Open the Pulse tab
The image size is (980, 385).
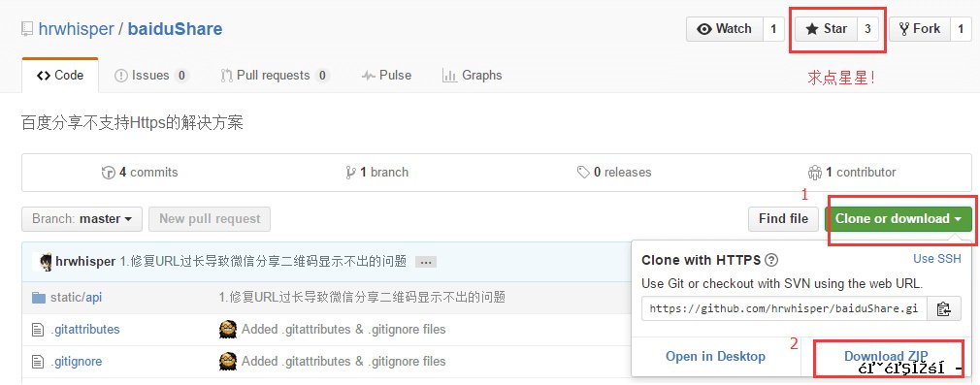tap(386, 76)
